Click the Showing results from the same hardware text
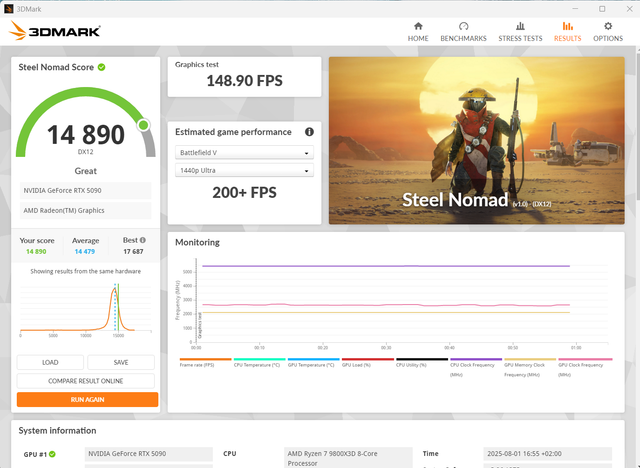Image resolution: width=640 pixels, height=468 pixels. (85, 271)
